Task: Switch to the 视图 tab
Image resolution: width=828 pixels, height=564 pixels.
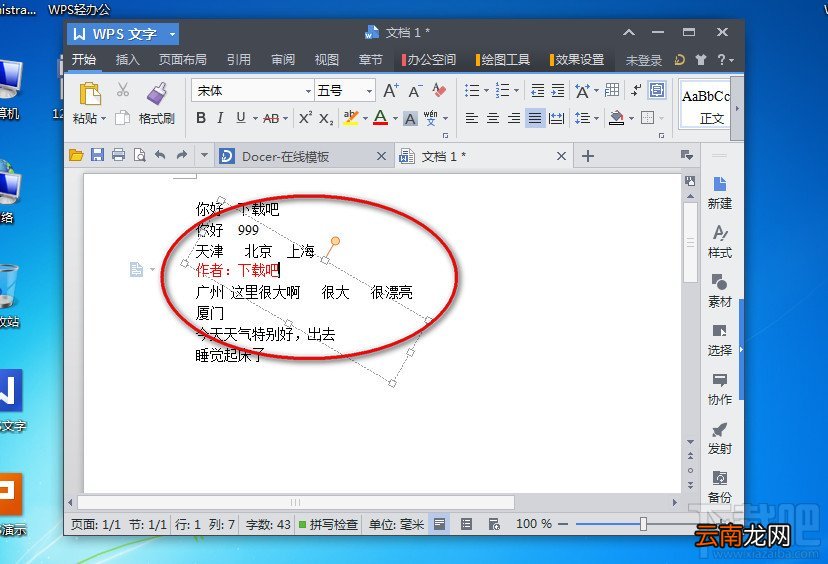Action: coord(326,60)
